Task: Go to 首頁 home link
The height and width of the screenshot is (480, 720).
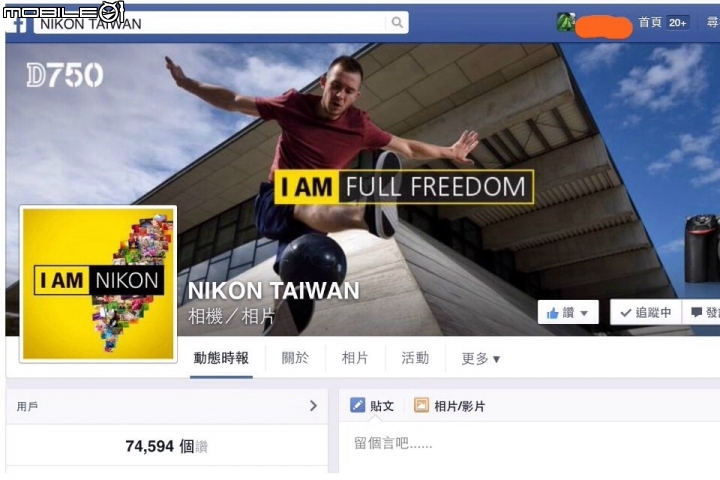Action: point(650,22)
